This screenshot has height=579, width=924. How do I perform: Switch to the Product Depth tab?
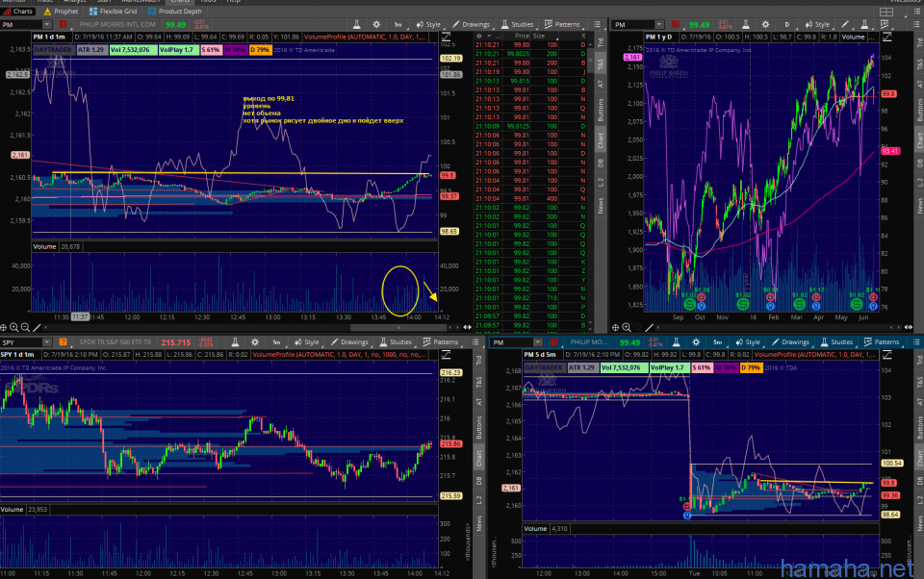point(174,12)
